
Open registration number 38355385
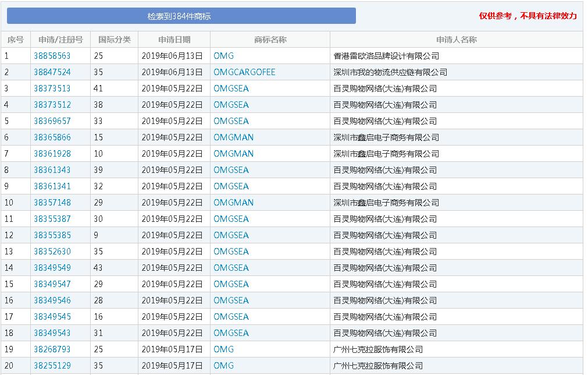coord(52,235)
